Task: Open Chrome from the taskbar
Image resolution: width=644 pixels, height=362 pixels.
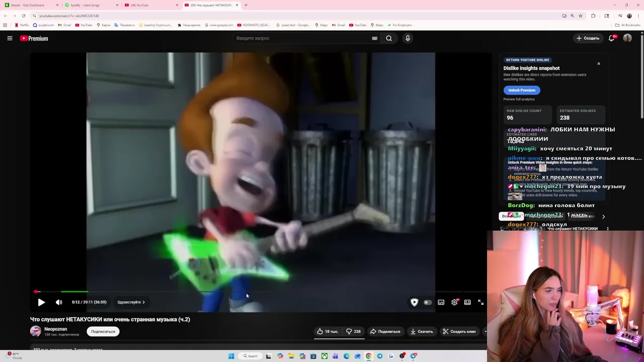Action: pos(369,356)
